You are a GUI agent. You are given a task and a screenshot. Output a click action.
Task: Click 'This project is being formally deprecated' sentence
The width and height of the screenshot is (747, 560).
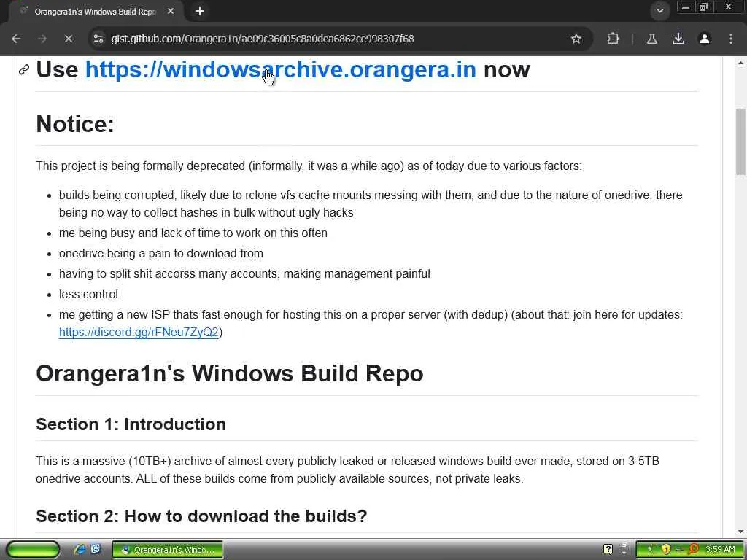309,166
